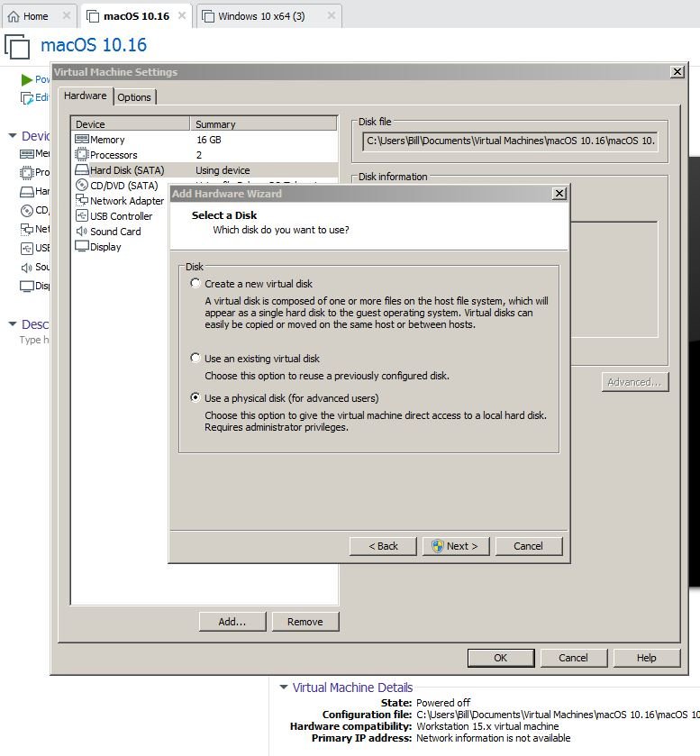Switch to the Hardware tab
The height and width of the screenshot is (756, 700).
[x=86, y=96]
